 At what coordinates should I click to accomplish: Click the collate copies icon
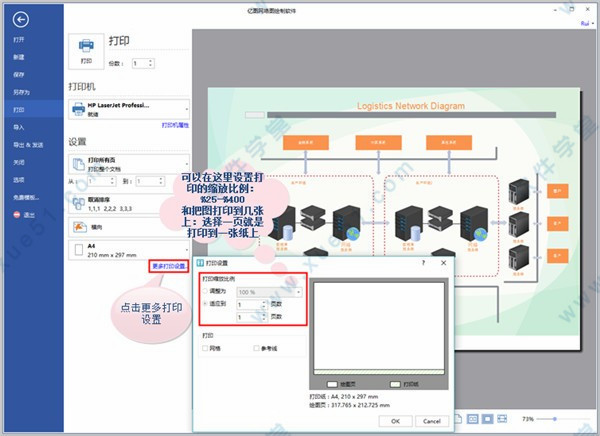click(79, 204)
